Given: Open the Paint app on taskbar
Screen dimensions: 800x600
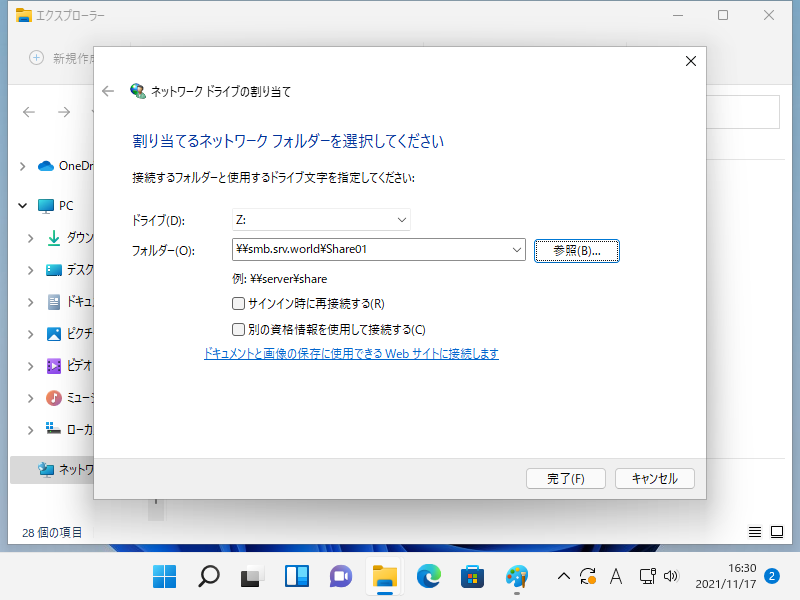Looking at the screenshot, I should tap(517, 576).
